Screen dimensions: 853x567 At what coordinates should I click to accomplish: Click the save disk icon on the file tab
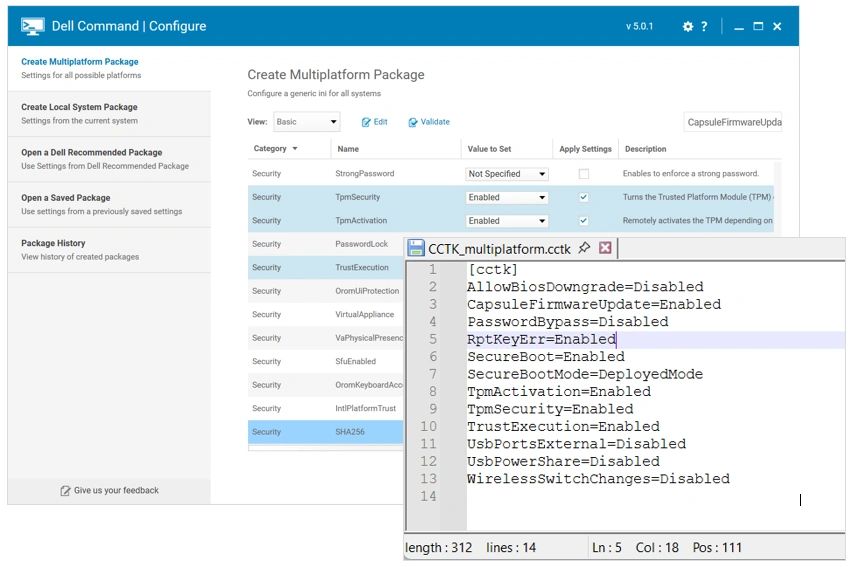click(x=416, y=248)
